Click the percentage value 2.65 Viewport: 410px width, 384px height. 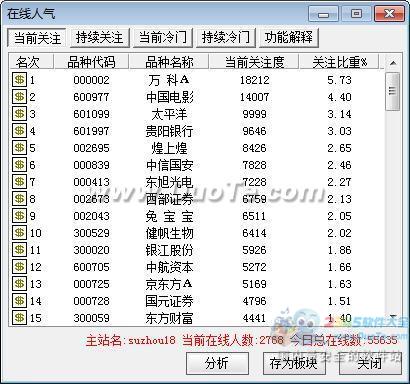(x=339, y=148)
